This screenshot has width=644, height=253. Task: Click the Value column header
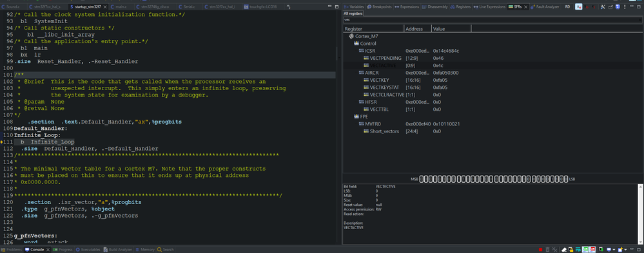click(x=451, y=29)
